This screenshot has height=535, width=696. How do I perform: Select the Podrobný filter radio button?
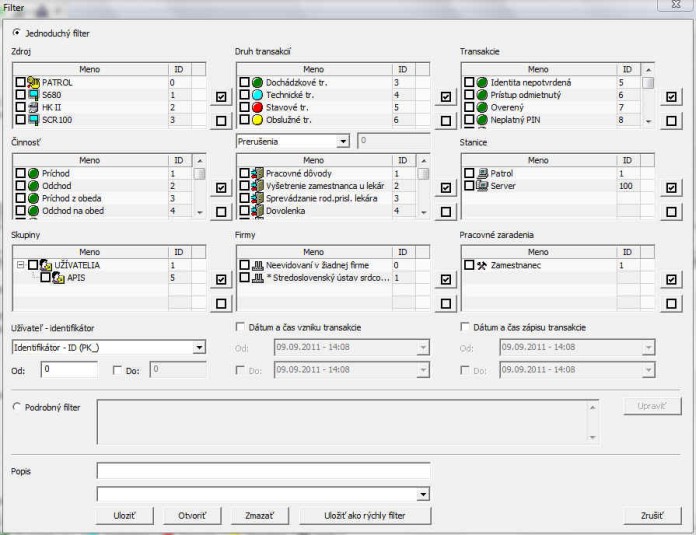16,407
